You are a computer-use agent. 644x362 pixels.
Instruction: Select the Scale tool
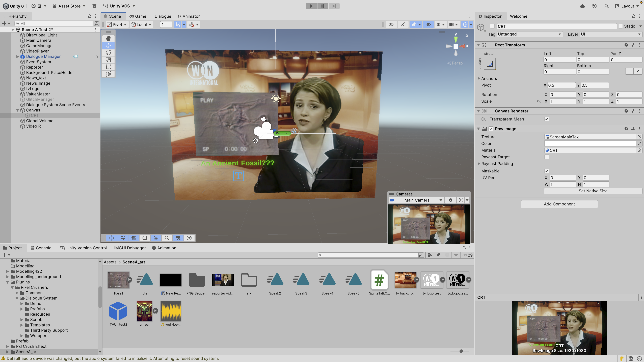[x=108, y=60]
